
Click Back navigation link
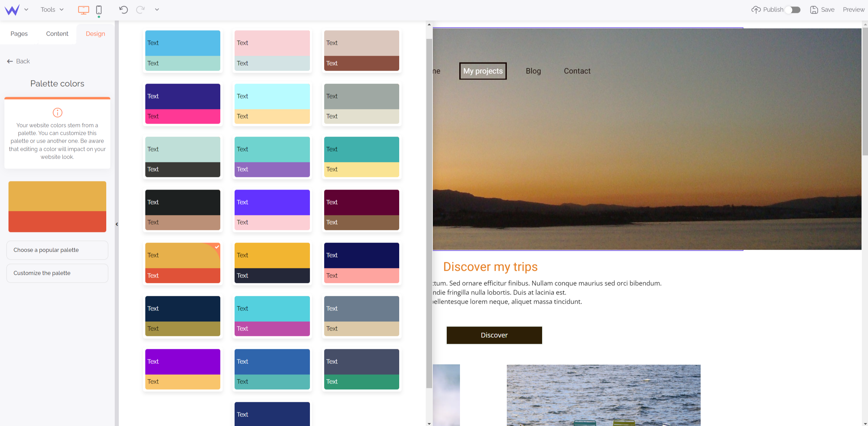tap(19, 60)
